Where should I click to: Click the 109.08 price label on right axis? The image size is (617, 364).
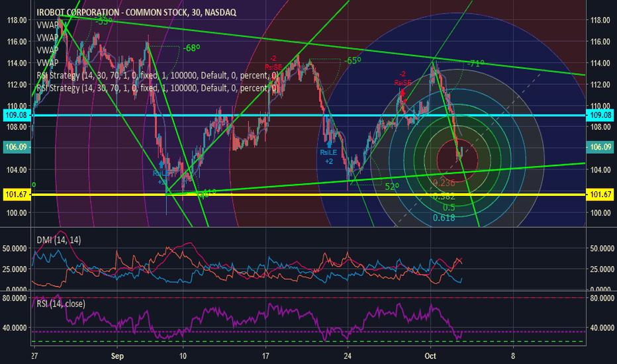(x=600, y=115)
